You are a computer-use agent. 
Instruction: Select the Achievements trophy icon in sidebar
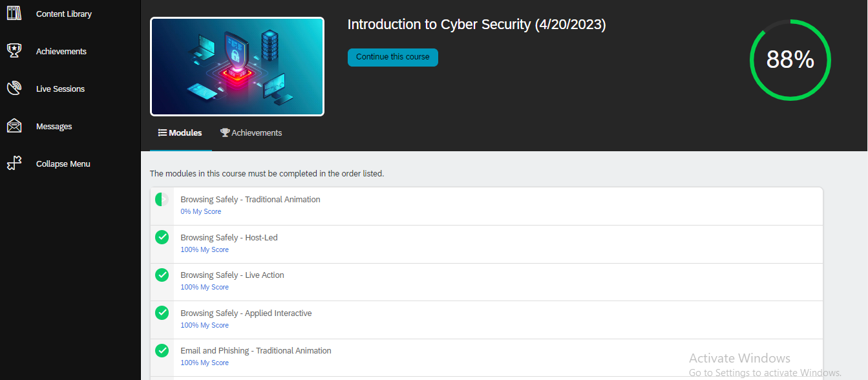pos(14,50)
